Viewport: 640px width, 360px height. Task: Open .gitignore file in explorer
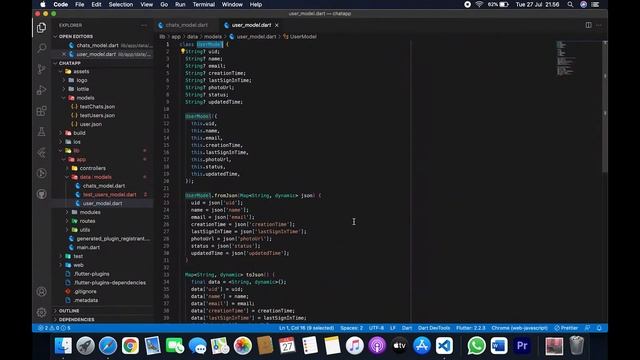tap(85, 291)
